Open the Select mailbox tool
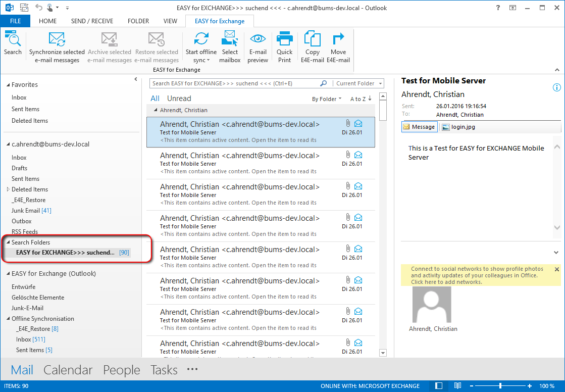565x392 pixels. pos(230,47)
